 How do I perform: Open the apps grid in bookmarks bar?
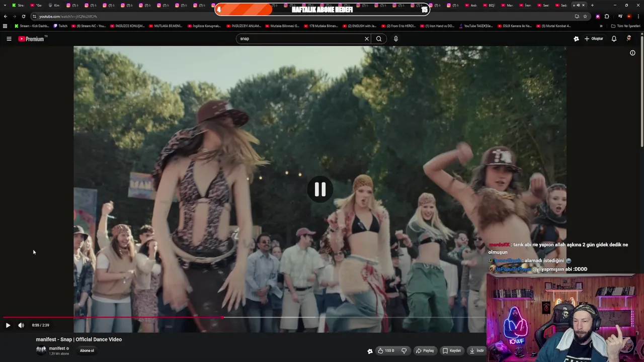click(x=5, y=26)
